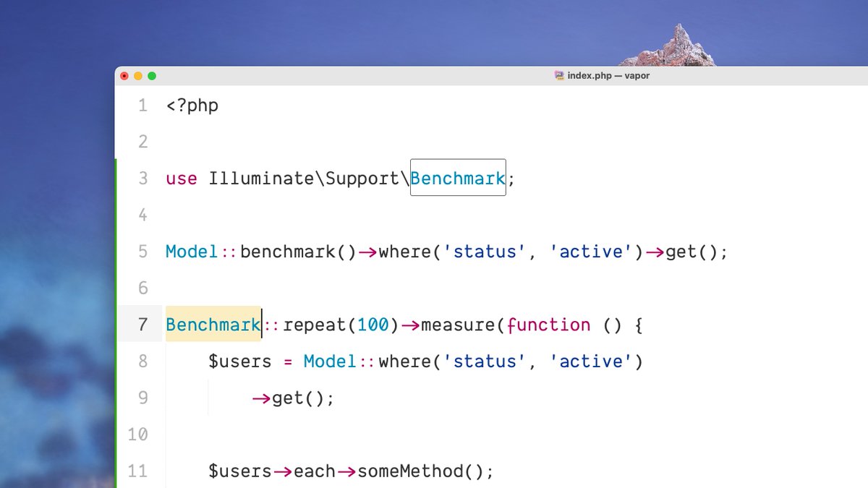The height and width of the screenshot is (488, 868).
Task: Click line number 7 in gutter
Action: (142, 325)
